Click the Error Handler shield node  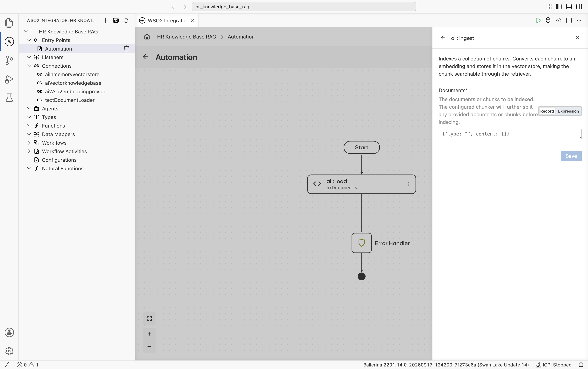(x=361, y=243)
